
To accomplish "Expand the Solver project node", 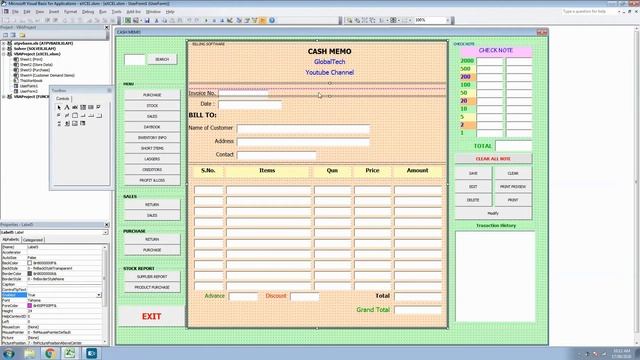I will [4, 48].
